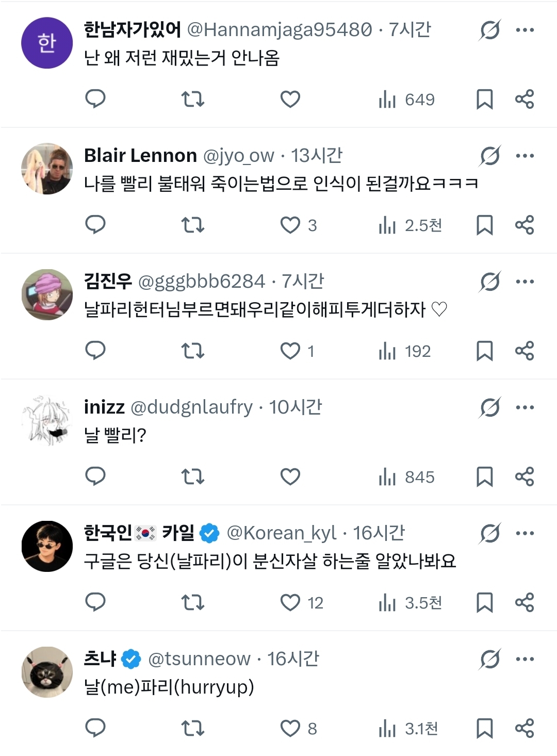The height and width of the screenshot is (756, 557).
Task: Expand more options for 츠냐's post
Action: pyautogui.click(x=525, y=659)
